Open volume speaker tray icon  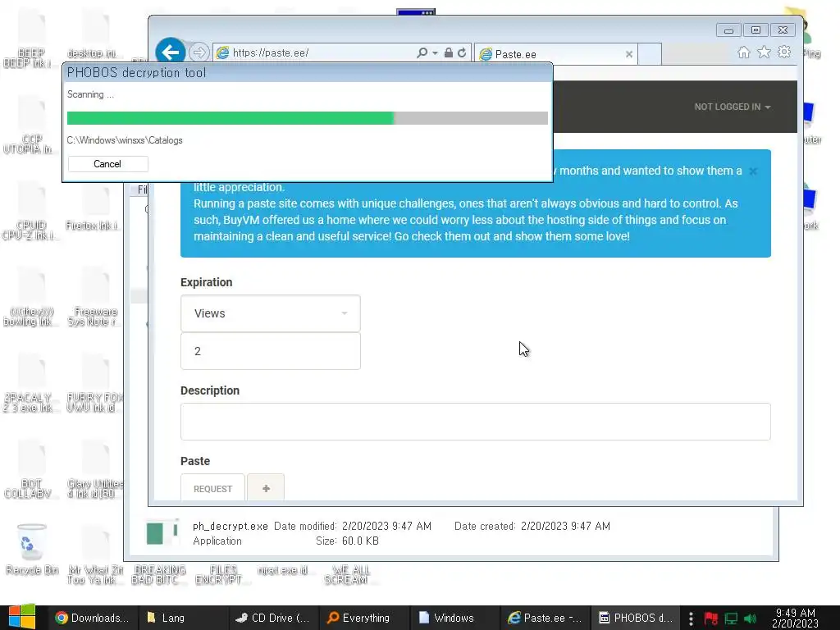click(x=751, y=619)
